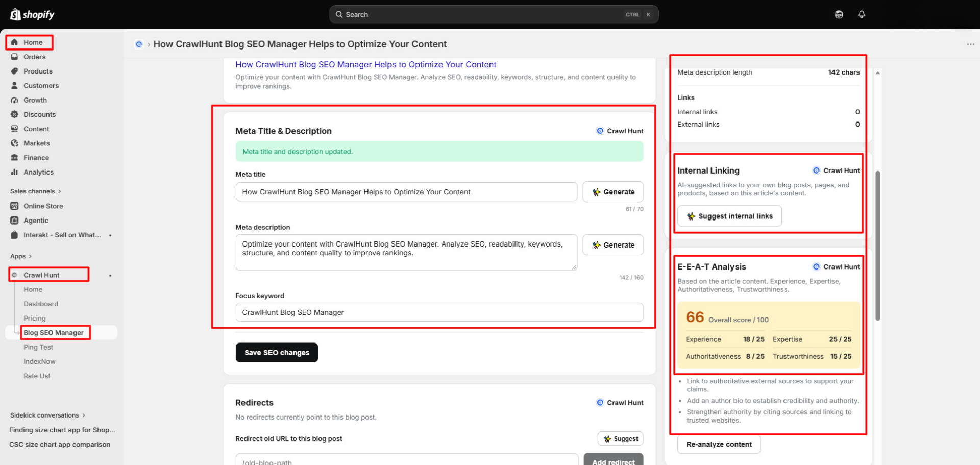
Task: Click the search magnifier icon
Action: coord(339,14)
